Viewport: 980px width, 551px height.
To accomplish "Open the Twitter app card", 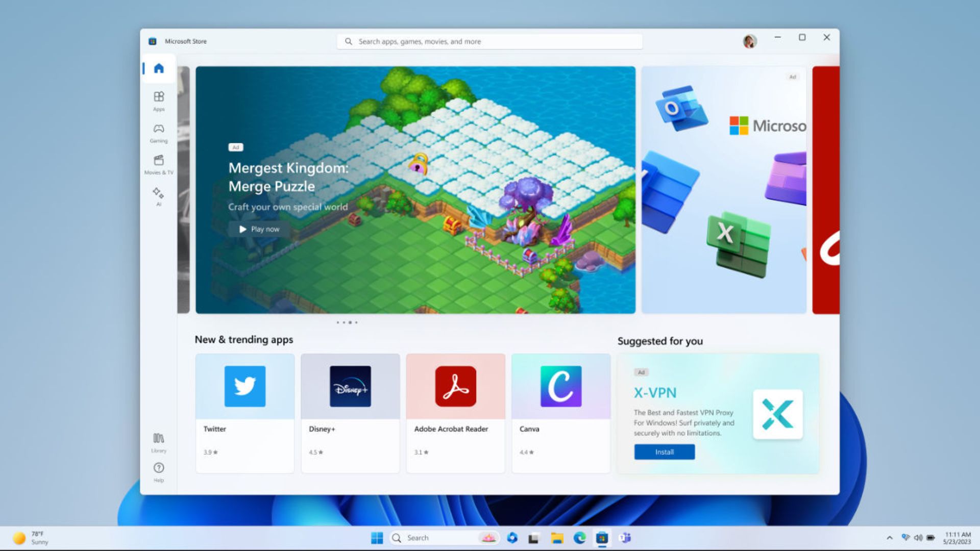I will point(245,413).
